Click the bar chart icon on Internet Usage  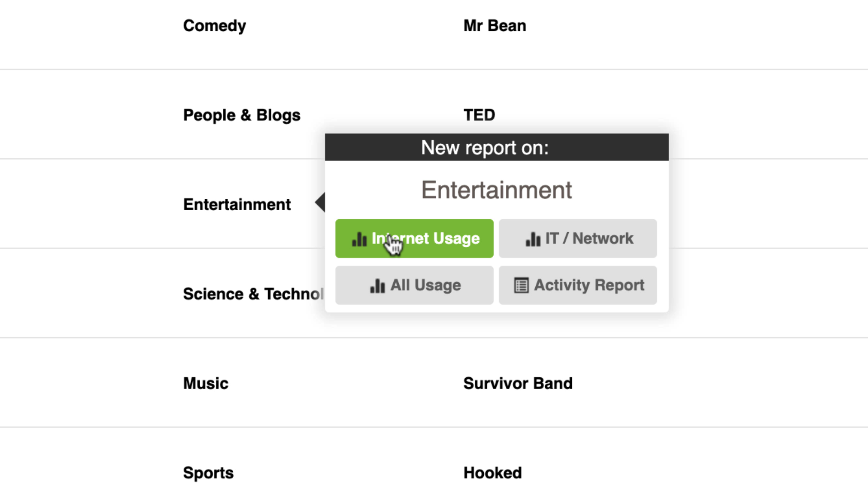pos(359,239)
